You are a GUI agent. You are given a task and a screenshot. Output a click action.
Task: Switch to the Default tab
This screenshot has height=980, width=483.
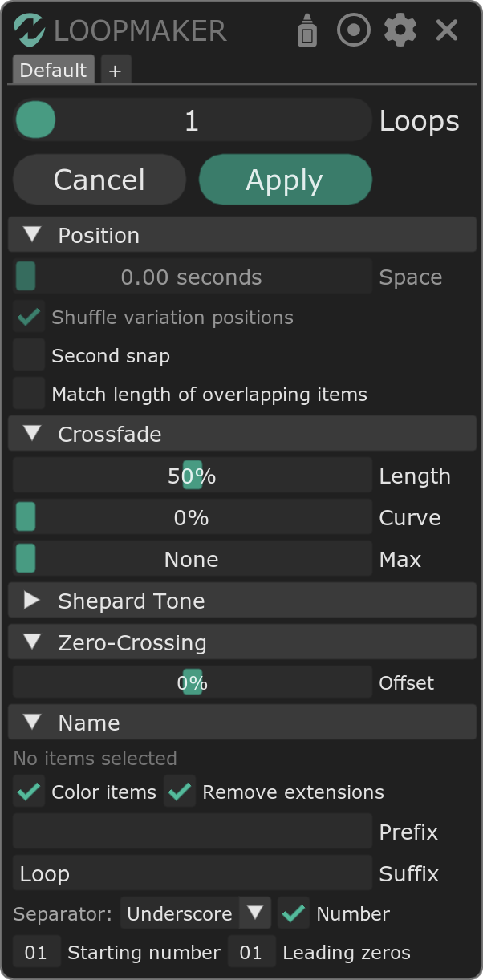[x=53, y=71]
